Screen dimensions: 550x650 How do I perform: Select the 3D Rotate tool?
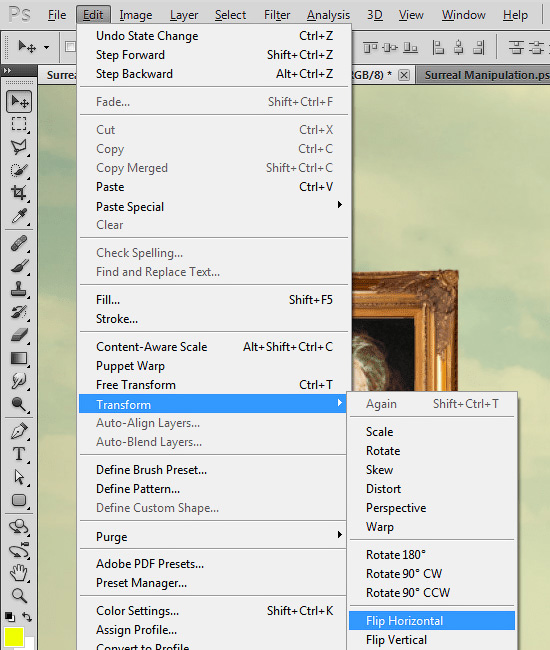(x=19, y=527)
